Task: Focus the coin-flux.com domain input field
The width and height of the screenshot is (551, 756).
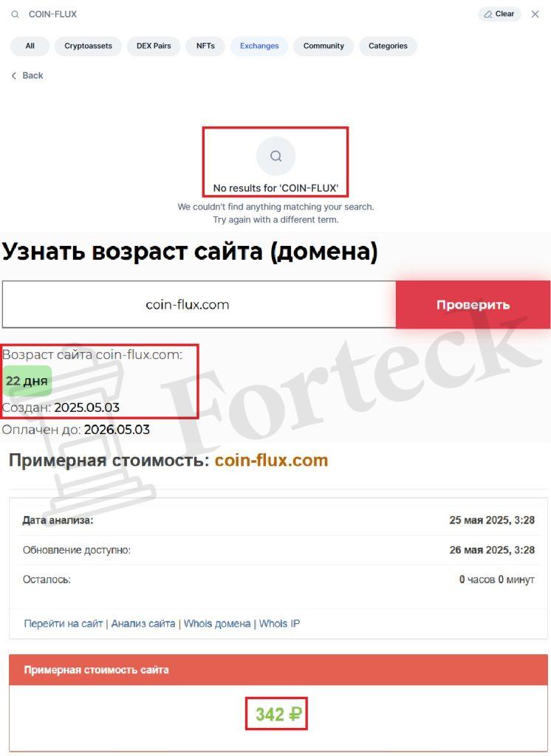Action: 199,305
